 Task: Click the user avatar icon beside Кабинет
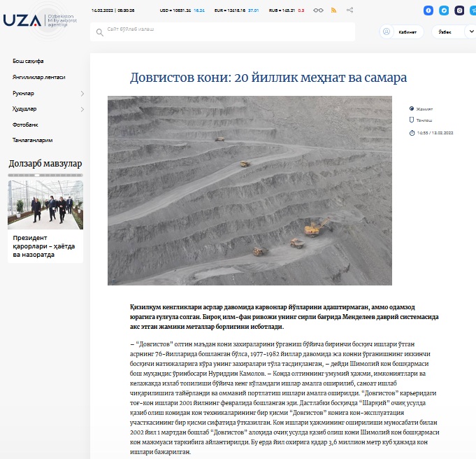[x=387, y=31]
